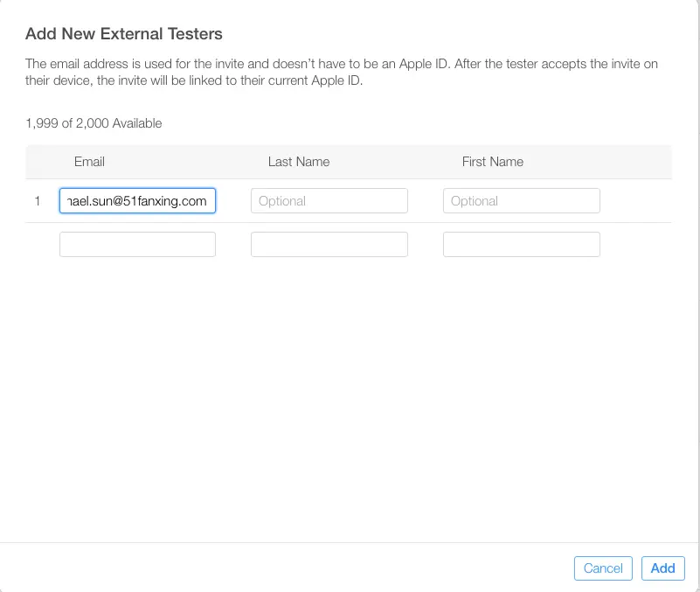Click the empty last name field in second row
700x592 pixels.
(x=329, y=244)
